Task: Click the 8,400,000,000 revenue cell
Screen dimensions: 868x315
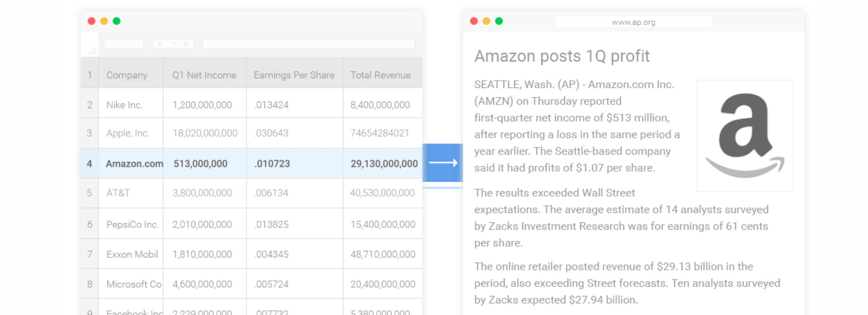Action: (x=382, y=103)
